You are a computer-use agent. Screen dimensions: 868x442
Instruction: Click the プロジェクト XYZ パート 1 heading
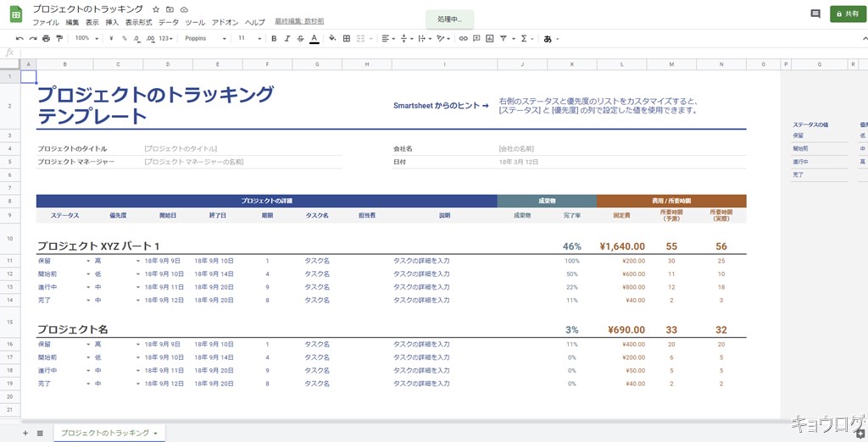click(98, 246)
